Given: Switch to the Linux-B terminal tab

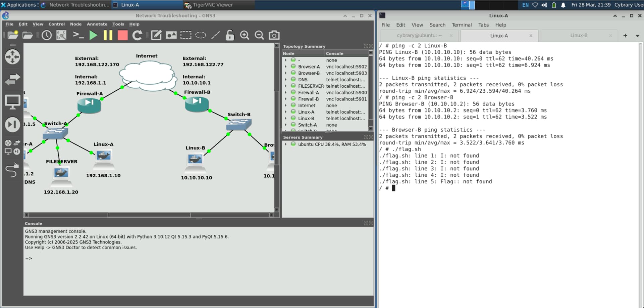Looking at the screenshot, I should pos(579,36).
